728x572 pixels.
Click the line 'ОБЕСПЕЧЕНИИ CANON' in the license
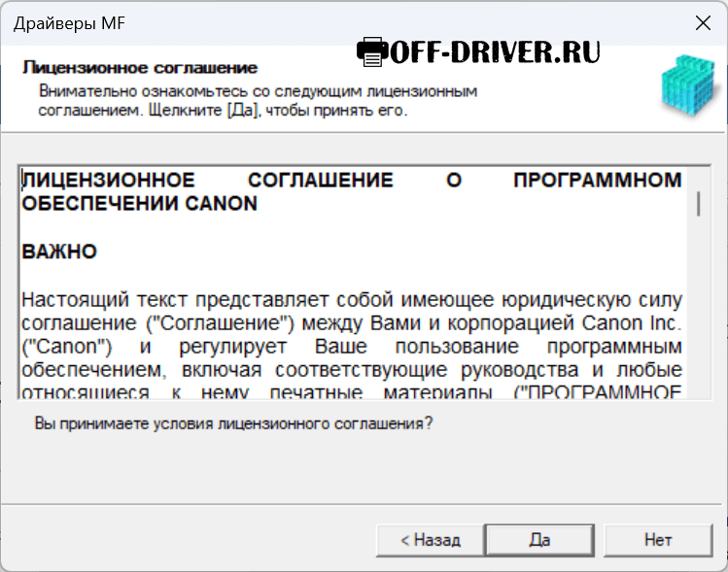[139, 204]
